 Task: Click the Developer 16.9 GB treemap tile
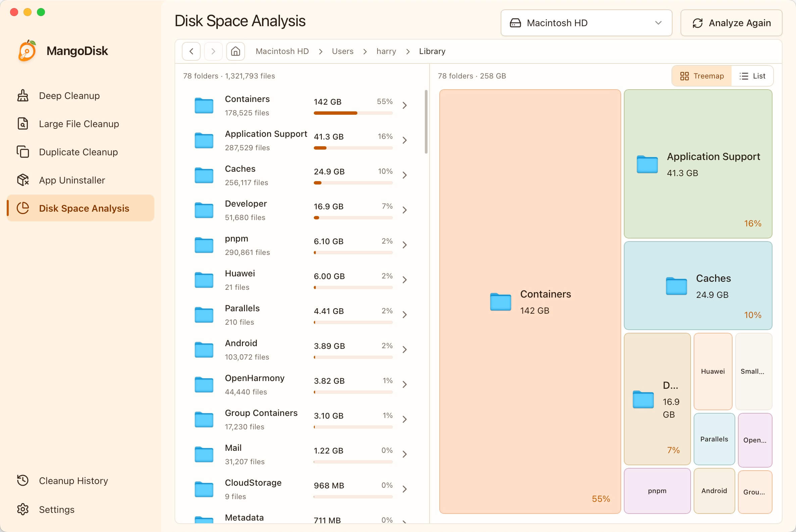coord(657,399)
